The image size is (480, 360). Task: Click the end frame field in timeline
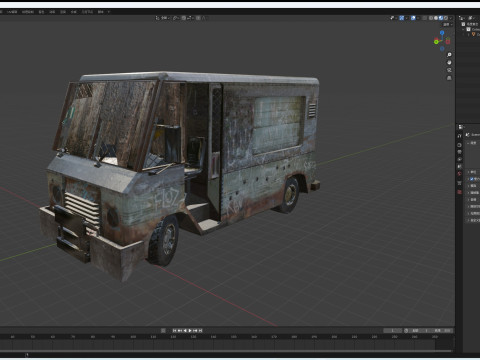tap(443, 331)
